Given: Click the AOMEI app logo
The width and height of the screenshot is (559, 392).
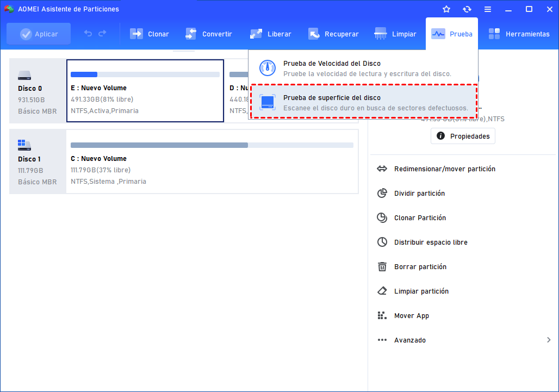Looking at the screenshot, I should 9,9.
